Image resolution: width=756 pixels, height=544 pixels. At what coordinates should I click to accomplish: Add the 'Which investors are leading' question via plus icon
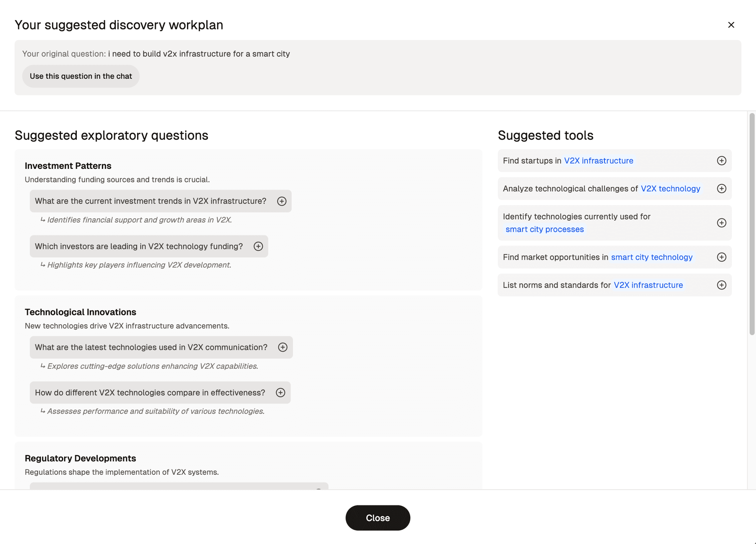(x=258, y=246)
